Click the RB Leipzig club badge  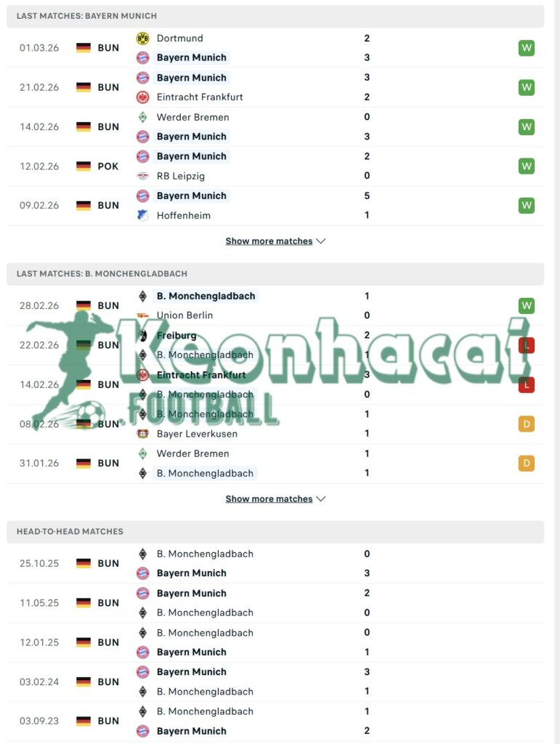pyautogui.click(x=142, y=176)
